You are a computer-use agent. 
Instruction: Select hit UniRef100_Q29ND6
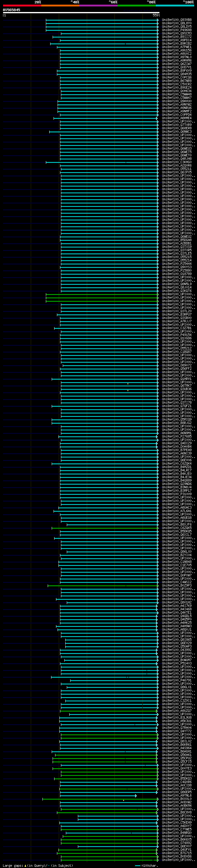(x=176, y=484)
